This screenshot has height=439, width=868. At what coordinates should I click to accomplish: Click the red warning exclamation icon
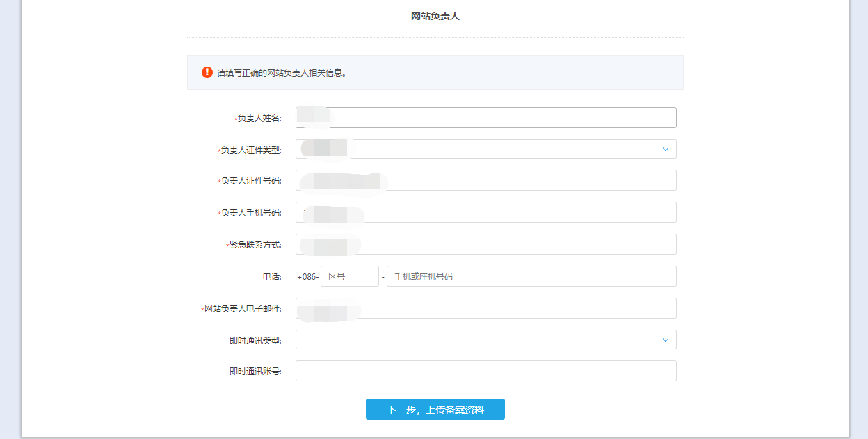point(207,72)
